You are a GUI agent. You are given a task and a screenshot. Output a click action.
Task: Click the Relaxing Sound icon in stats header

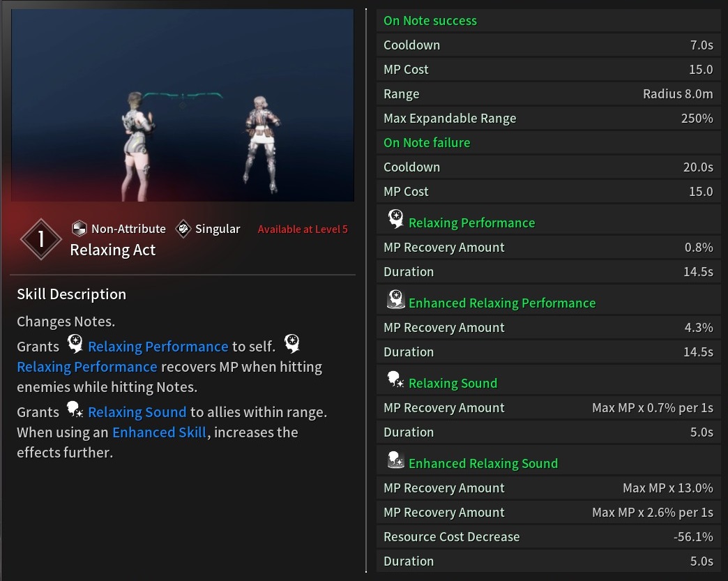395,379
